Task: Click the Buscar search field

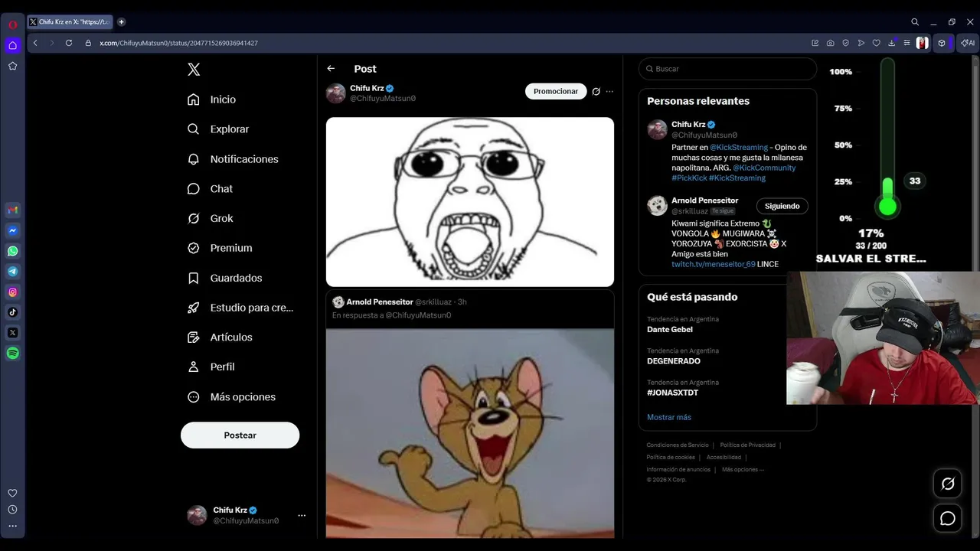Action: tap(727, 69)
